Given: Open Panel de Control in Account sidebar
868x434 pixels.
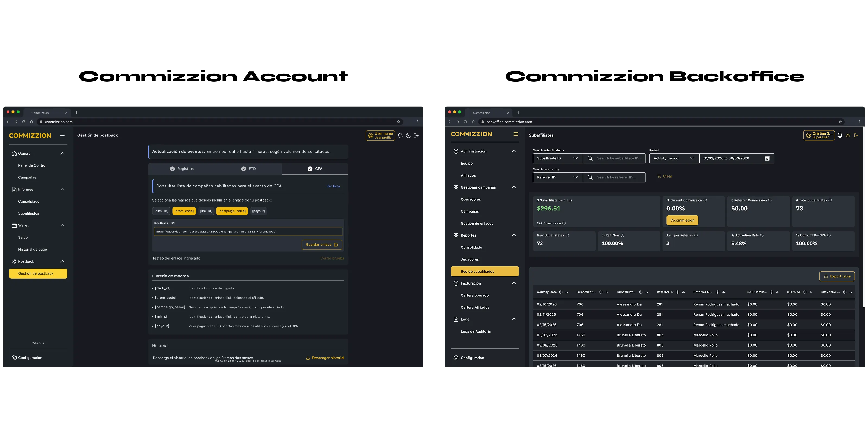Looking at the screenshot, I should tap(32, 165).
